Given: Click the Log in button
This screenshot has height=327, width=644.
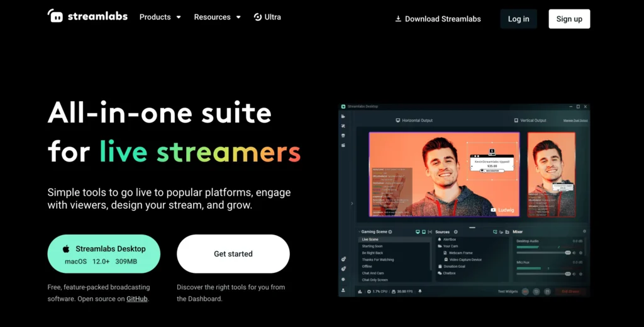Looking at the screenshot, I should pyautogui.click(x=518, y=19).
